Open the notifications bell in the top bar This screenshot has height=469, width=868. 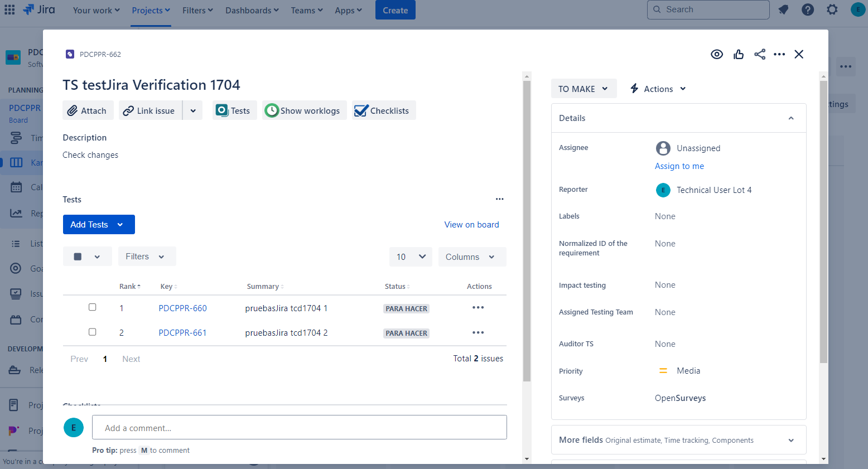(x=783, y=10)
